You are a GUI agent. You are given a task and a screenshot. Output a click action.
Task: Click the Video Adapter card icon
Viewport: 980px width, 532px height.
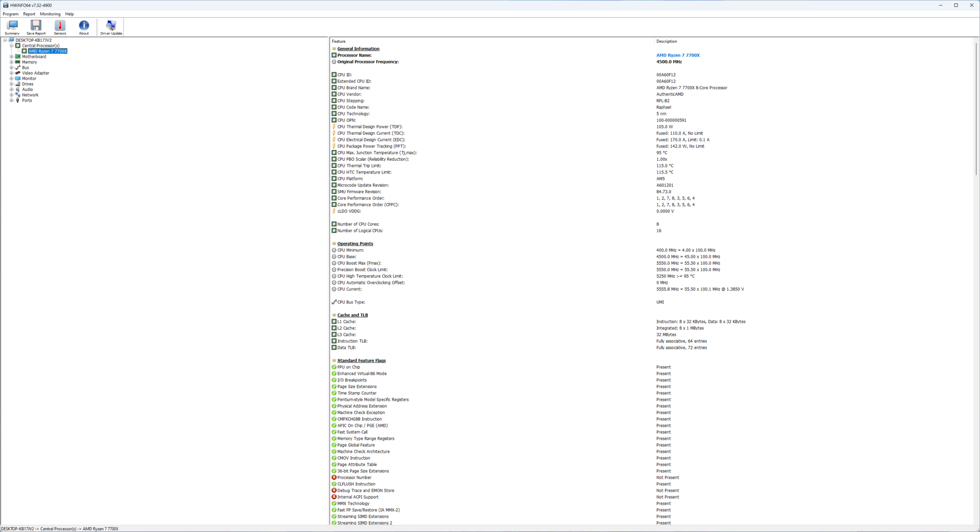[x=18, y=73]
